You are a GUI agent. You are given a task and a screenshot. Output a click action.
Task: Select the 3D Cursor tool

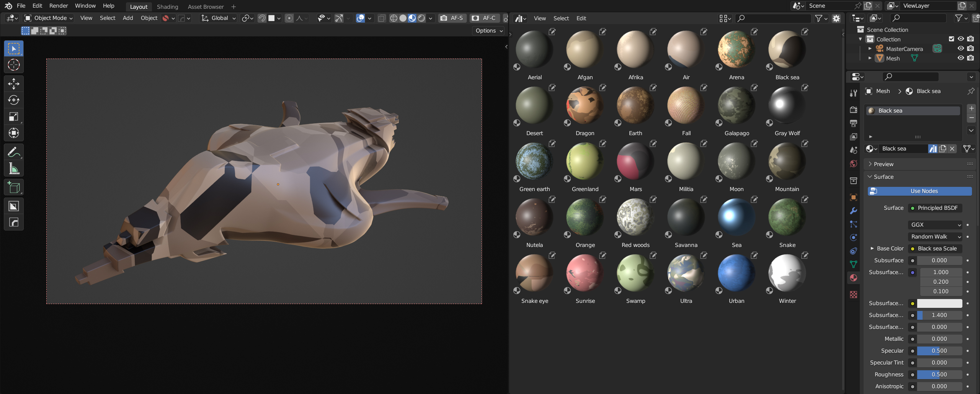(14, 65)
